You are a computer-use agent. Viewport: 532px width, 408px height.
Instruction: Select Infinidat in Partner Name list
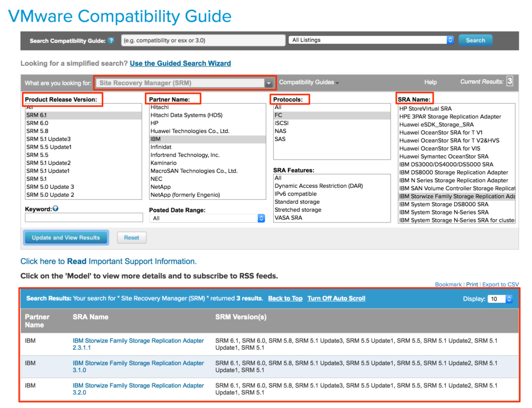point(208,147)
